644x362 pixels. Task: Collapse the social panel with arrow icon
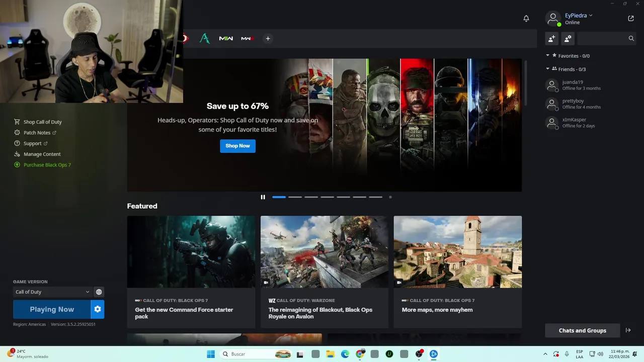pyautogui.click(x=628, y=330)
